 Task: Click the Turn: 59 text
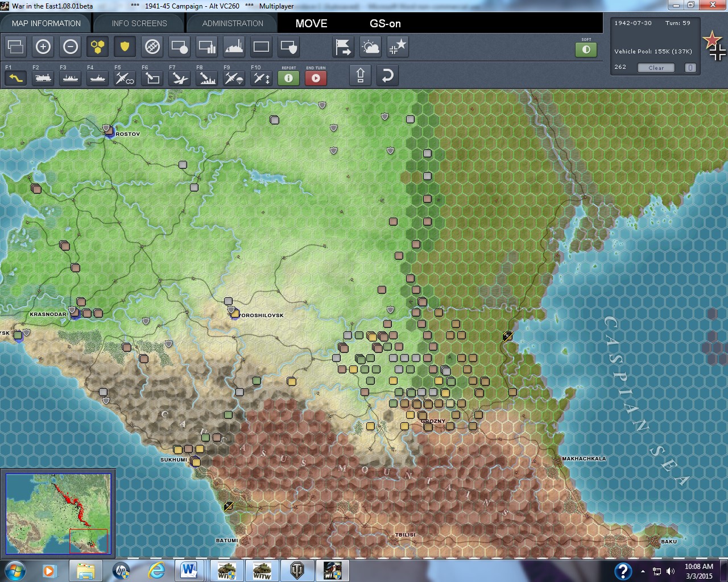[678, 23]
